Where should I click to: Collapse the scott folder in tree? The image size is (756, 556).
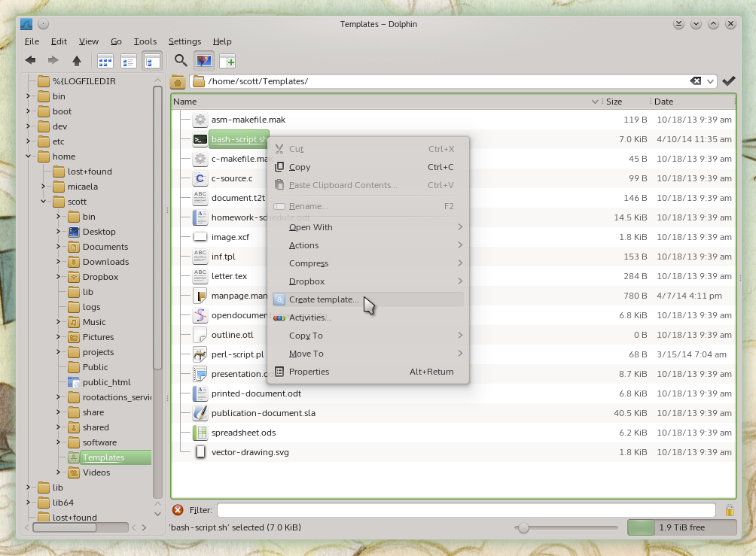[43, 202]
